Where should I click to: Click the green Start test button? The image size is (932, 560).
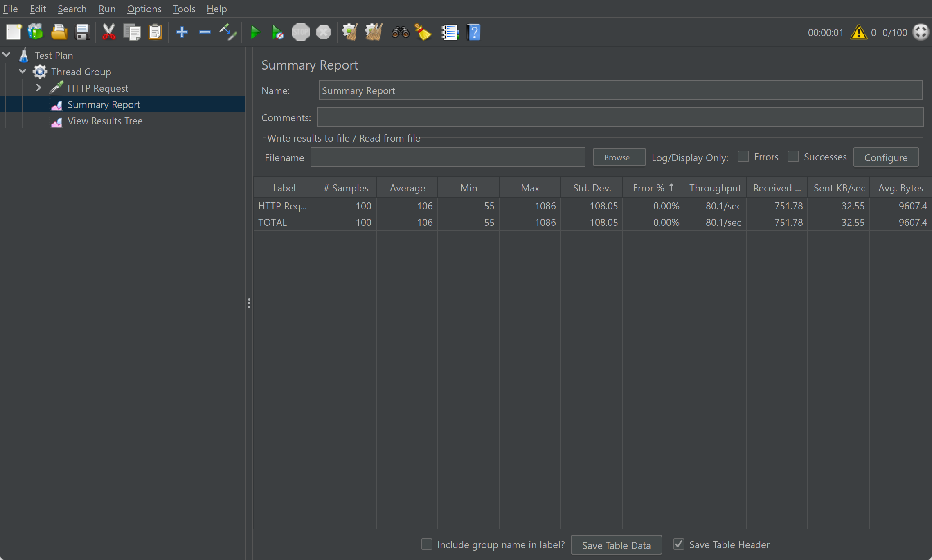[x=254, y=32]
